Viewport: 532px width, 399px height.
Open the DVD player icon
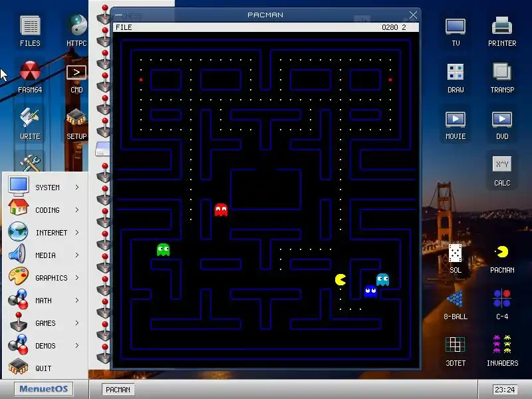(502, 126)
